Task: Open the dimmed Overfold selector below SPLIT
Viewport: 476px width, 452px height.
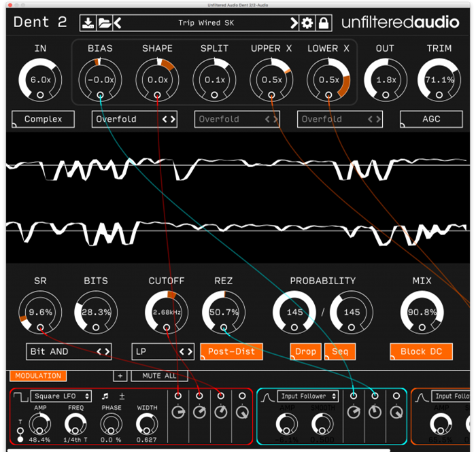Action: [237, 119]
